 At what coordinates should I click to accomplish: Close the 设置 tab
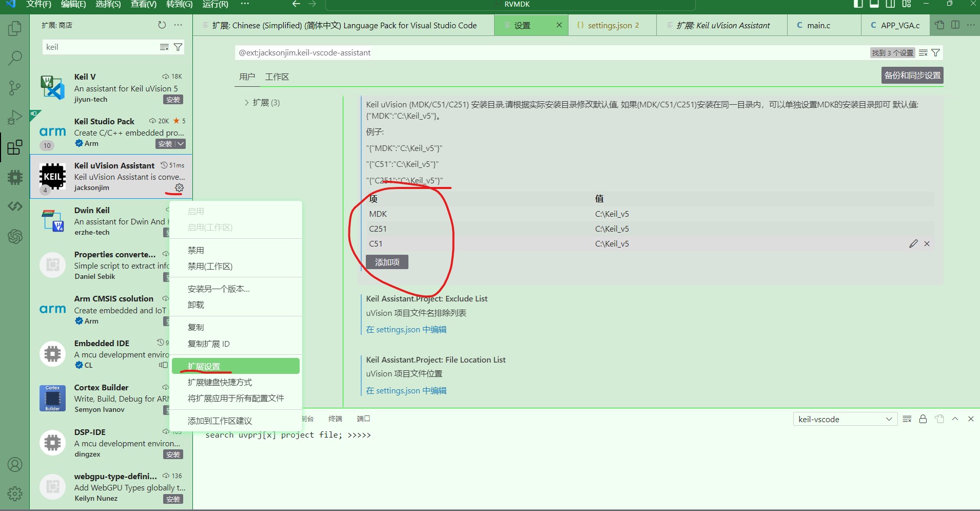559,25
